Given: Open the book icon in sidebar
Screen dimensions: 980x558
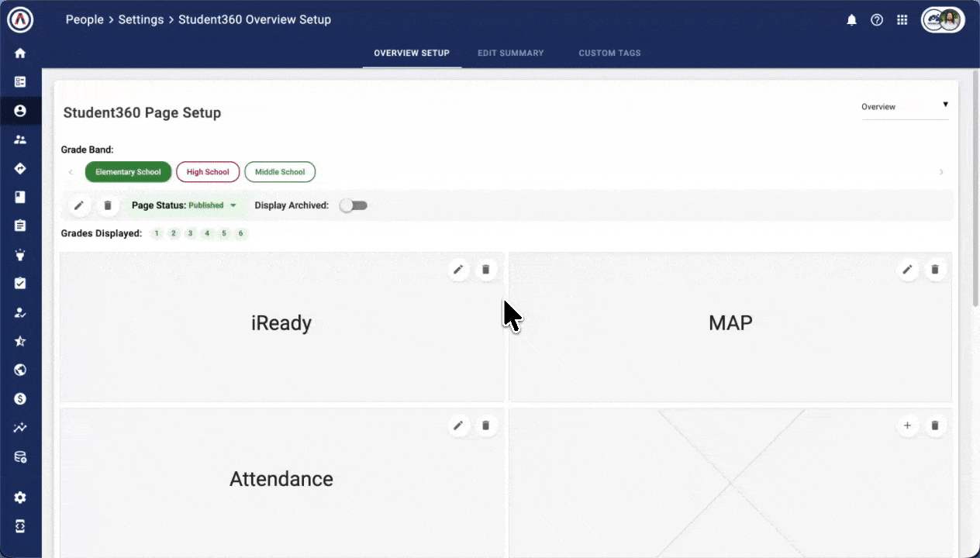Looking at the screenshot, I should click(x=20, y=197).
